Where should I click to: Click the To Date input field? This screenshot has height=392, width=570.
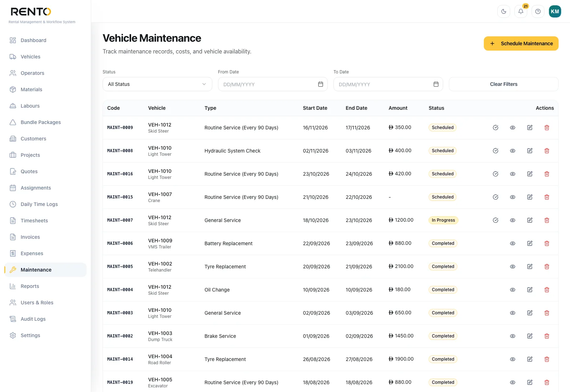388,84
